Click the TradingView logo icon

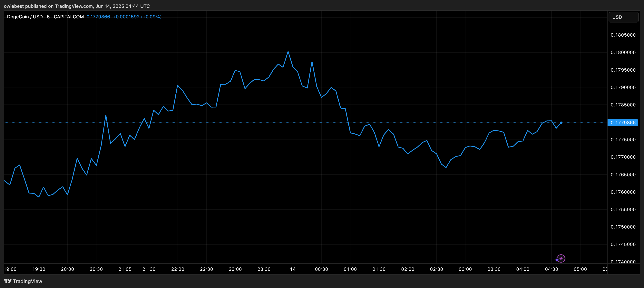pos(7,281)
